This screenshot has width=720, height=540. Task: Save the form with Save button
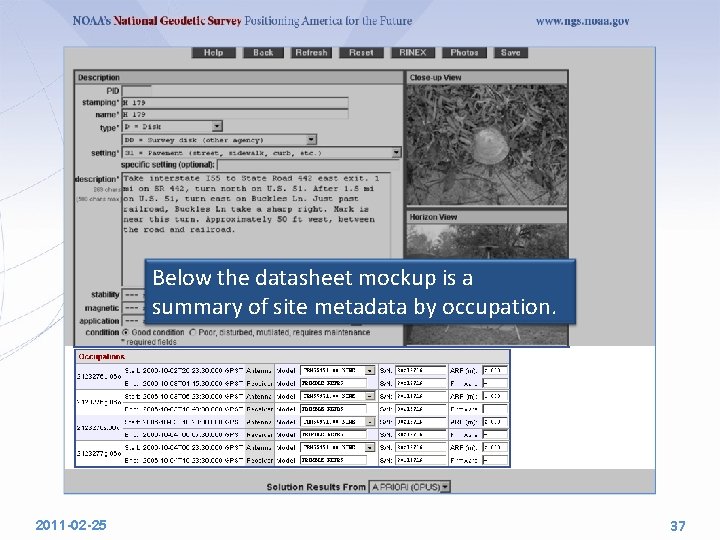click(511, 53)
